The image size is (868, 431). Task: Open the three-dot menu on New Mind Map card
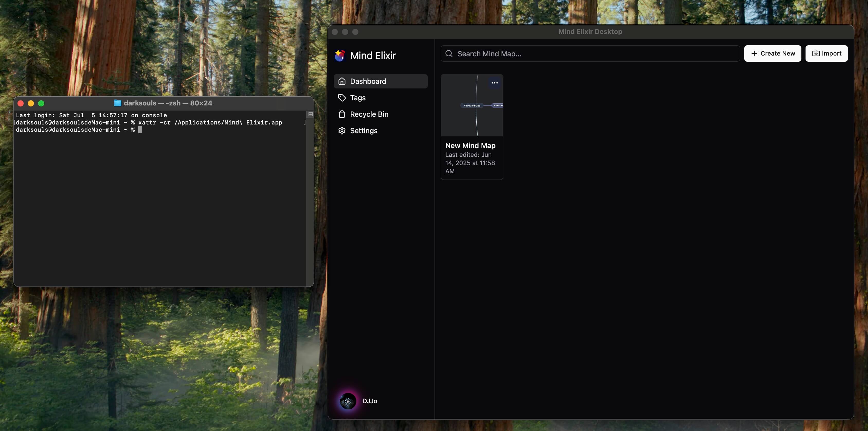[494, 83]
